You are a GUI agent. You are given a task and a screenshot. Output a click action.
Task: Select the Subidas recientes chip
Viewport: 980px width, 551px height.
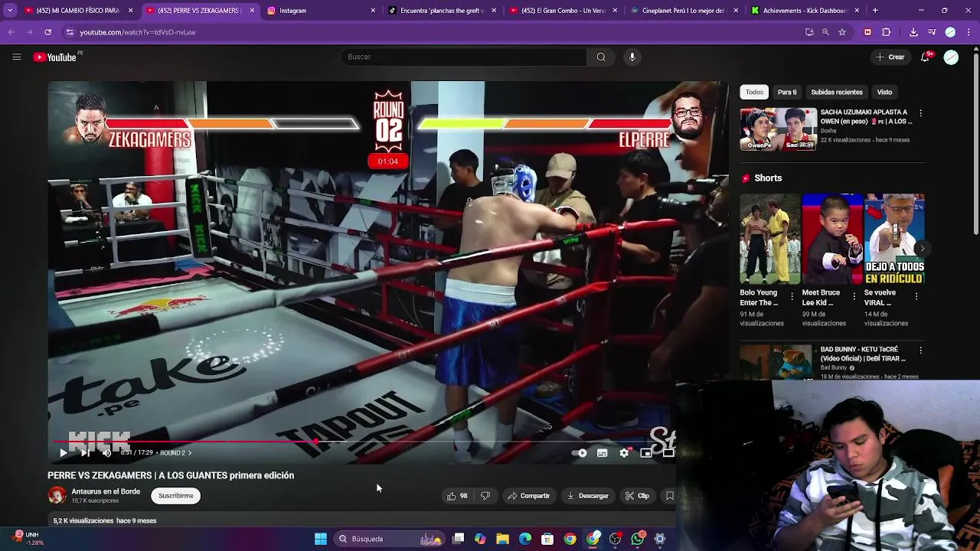837,92
